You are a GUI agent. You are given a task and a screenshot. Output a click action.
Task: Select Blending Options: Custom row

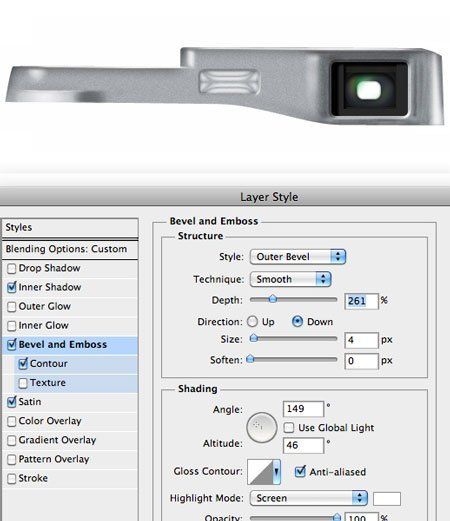pyautogui.click(x=70, y=249)
